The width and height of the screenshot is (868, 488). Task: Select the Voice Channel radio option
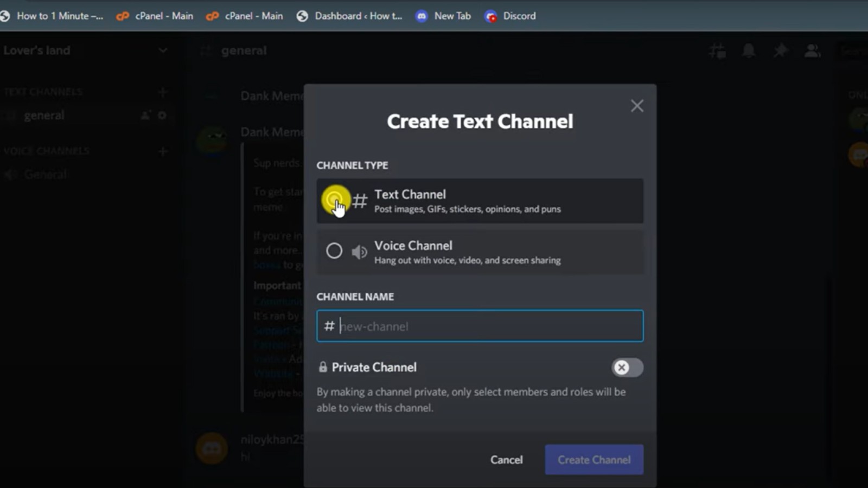point(334,251)
